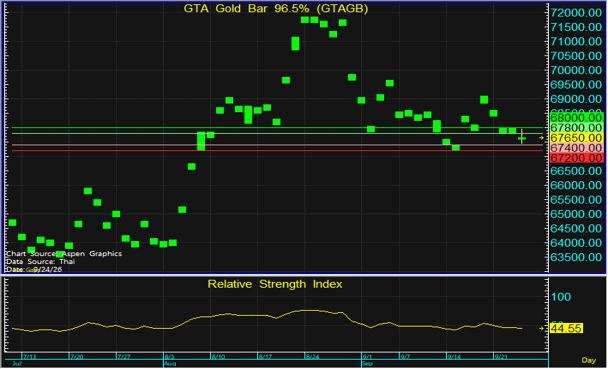
Task: Click the Chart Source: Aspen Graphics text
Action: click(64, 254)
